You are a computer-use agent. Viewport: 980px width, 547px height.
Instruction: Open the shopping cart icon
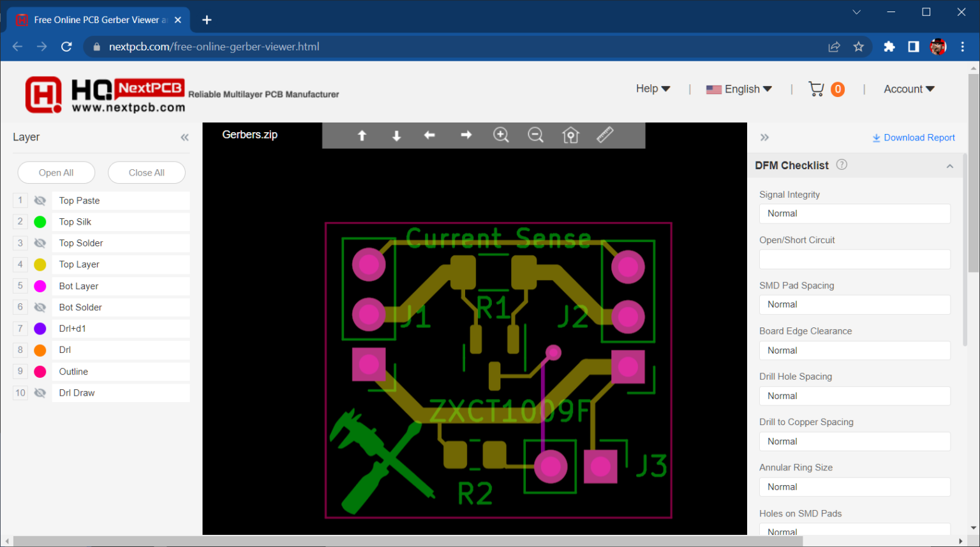click(816, 89)
